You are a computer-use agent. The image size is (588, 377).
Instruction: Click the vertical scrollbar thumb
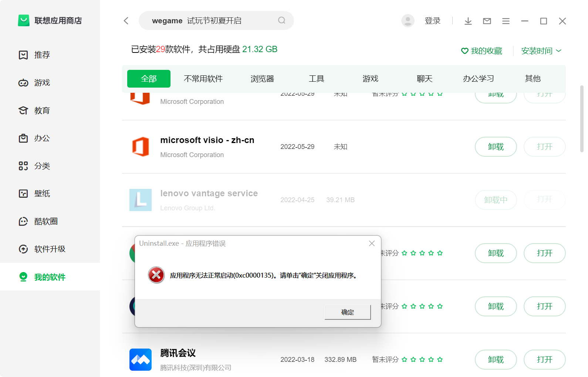[x=582, y=119]
